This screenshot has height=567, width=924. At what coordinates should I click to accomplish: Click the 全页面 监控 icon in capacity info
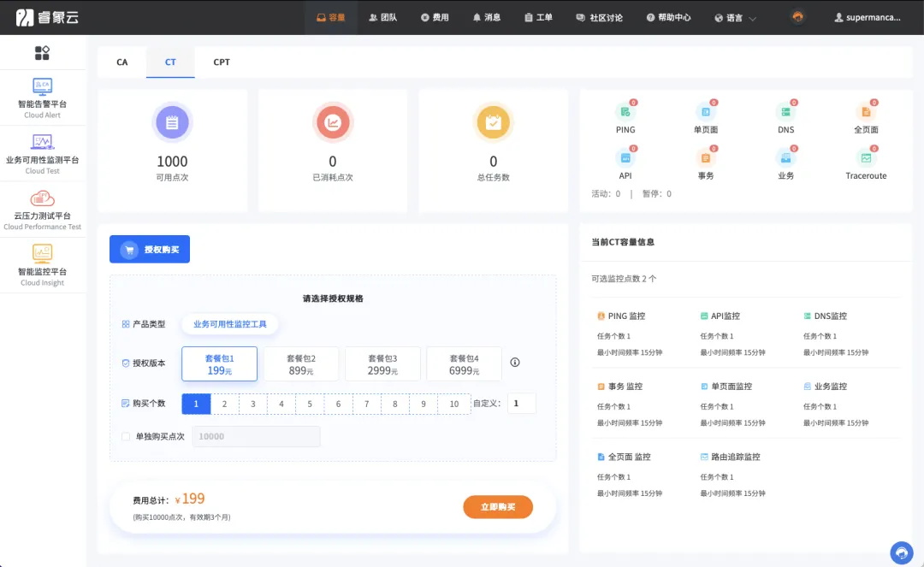pos(601,457)
